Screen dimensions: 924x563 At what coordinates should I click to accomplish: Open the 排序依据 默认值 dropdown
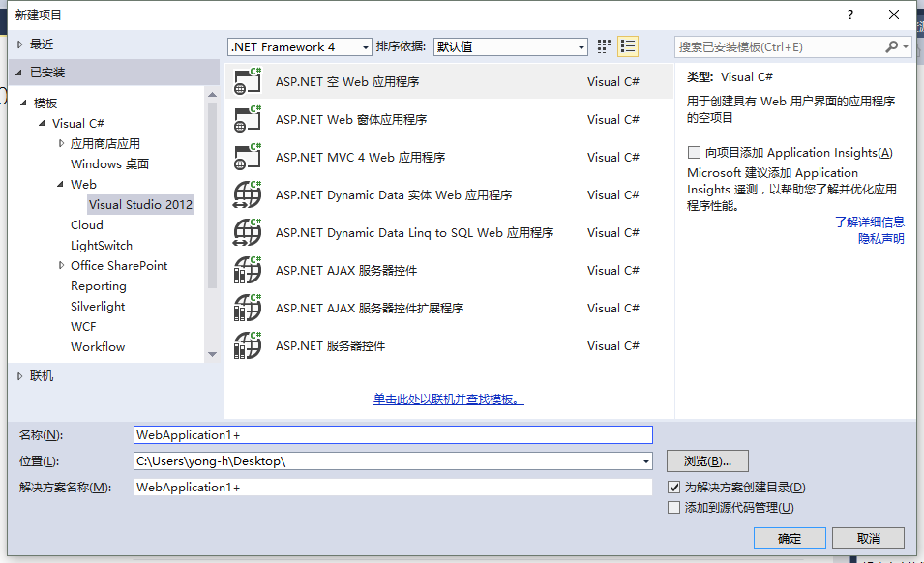click(x=510, y=46)
